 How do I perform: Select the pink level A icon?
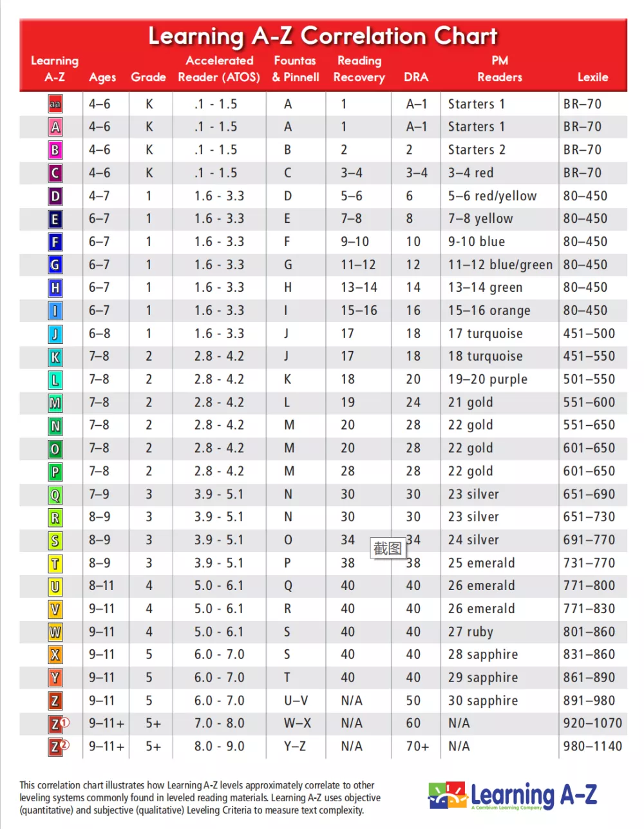[55, 127]
